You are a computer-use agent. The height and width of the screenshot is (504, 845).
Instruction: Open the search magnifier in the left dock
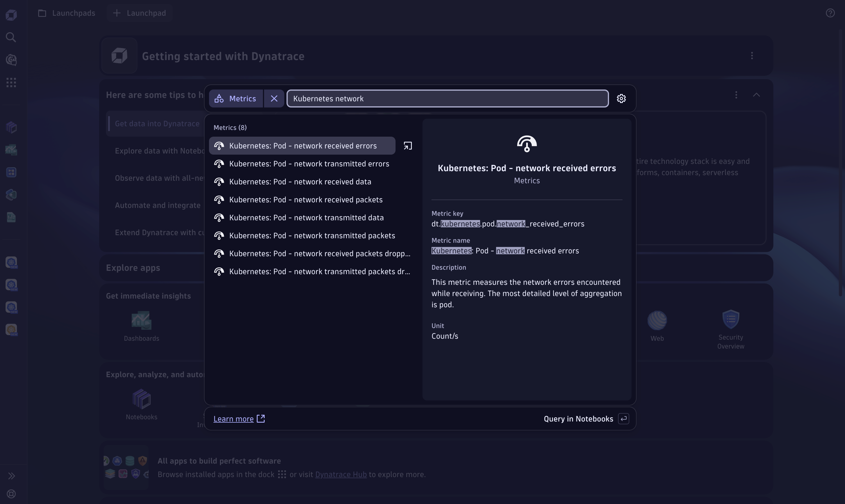coord(11,37)
